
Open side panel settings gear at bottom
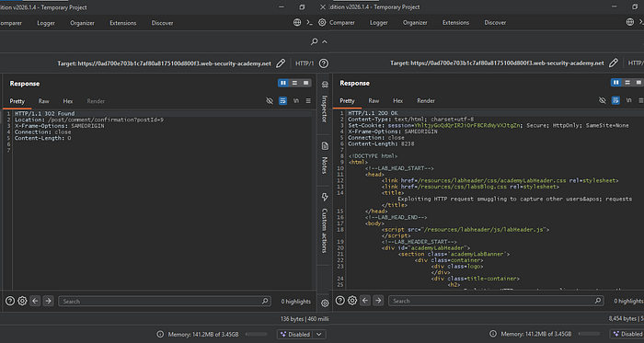pos(325,303)
